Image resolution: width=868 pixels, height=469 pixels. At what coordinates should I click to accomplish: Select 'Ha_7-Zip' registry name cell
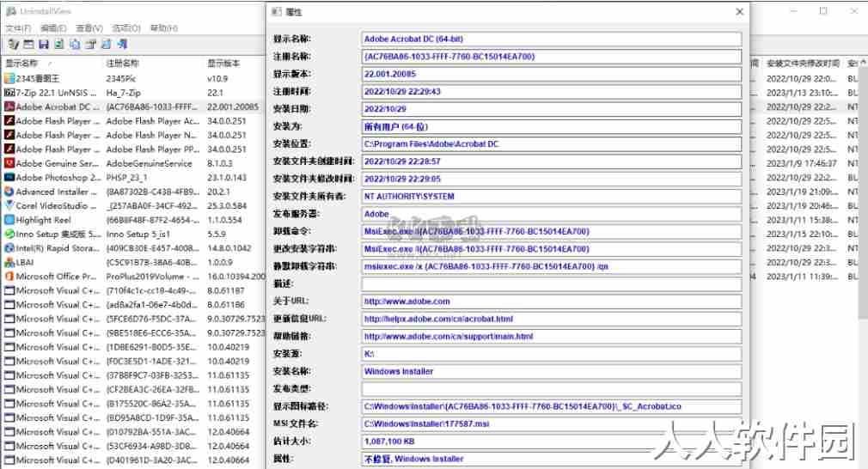[x=124, y=93]
